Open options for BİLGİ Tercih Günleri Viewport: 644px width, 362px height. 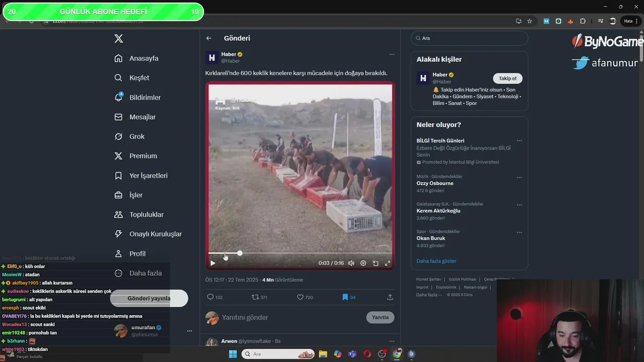click(x=519, y=141)
